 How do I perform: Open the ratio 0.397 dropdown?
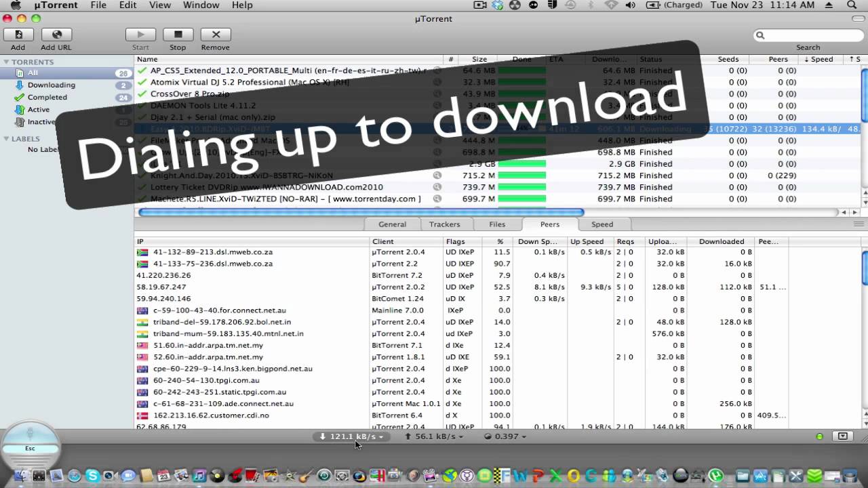tap(507, 436)
